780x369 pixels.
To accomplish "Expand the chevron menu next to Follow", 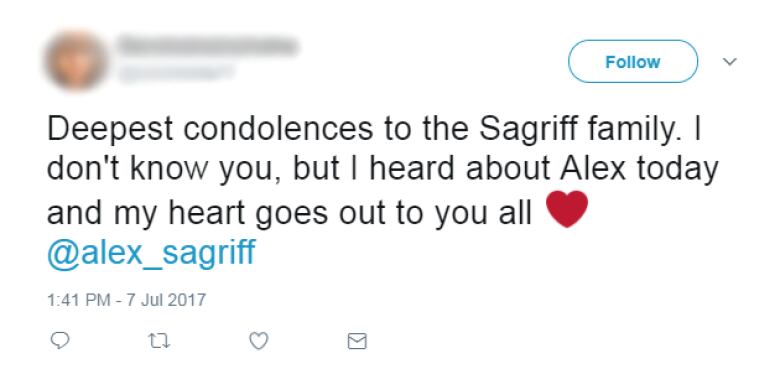I will (729, 62).
